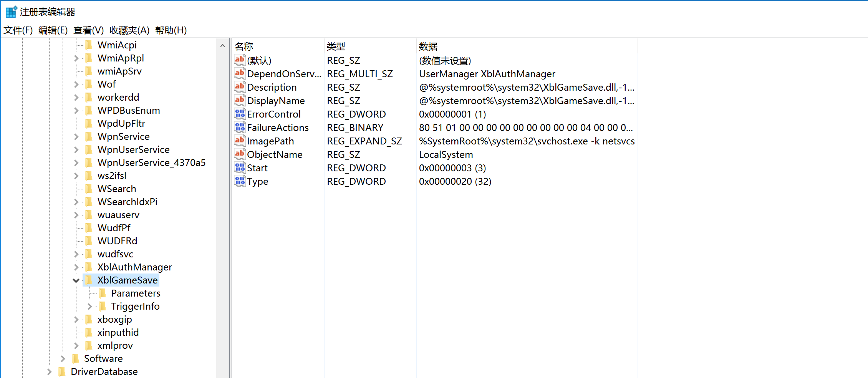
Task: Expand the Software key node
Action: [63, 359]
